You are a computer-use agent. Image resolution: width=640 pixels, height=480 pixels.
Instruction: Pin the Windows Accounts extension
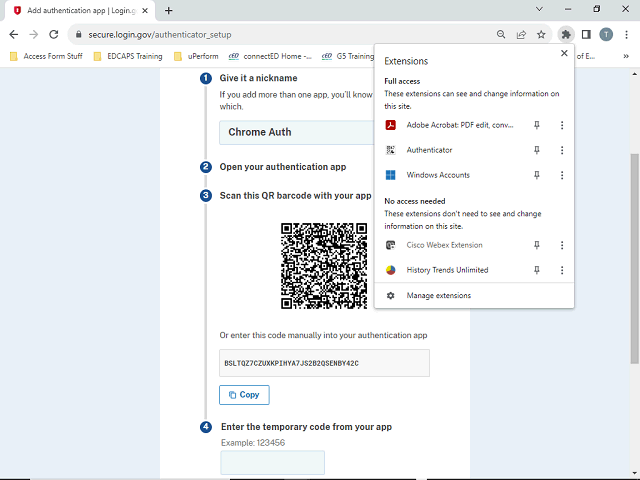(537, 175)
